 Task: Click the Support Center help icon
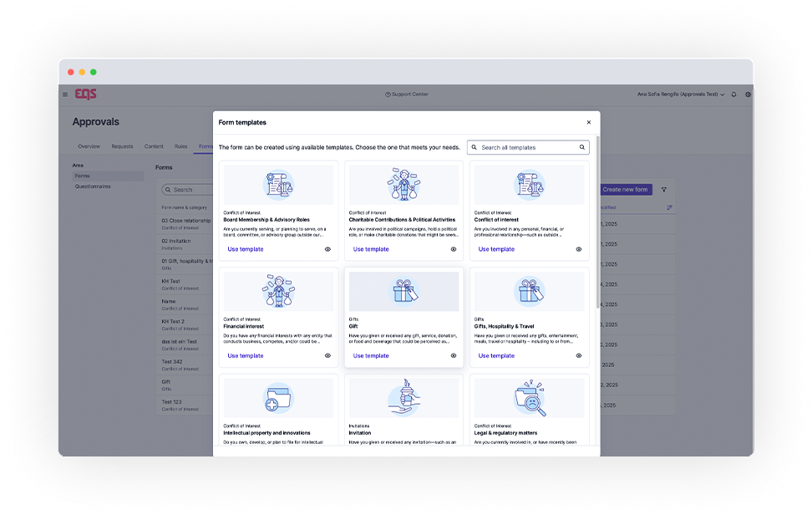point(388,94)
